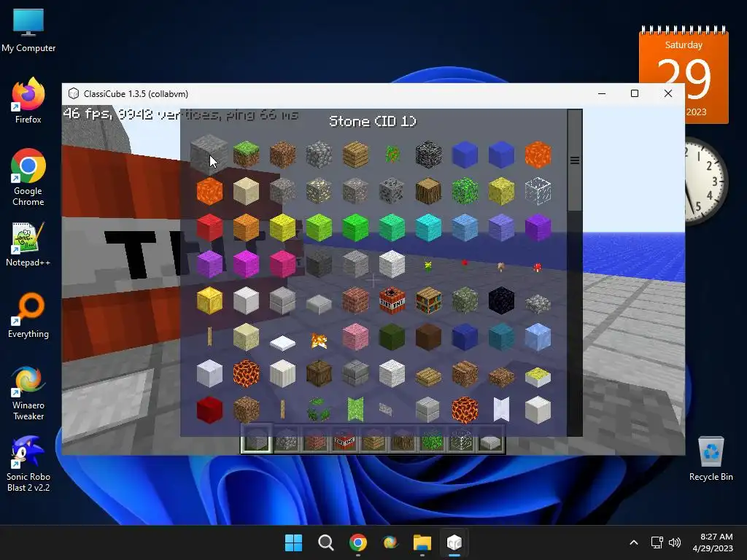Choose the Brick block in inventory grid
The width and height of the screenshot is (747, 560).
[355, 300]
